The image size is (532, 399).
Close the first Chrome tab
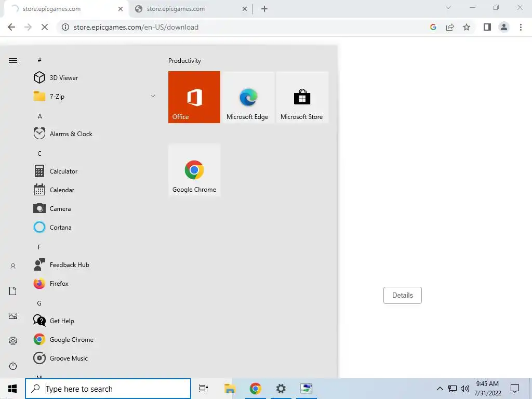pyautogui.click(x=121, y=9)
